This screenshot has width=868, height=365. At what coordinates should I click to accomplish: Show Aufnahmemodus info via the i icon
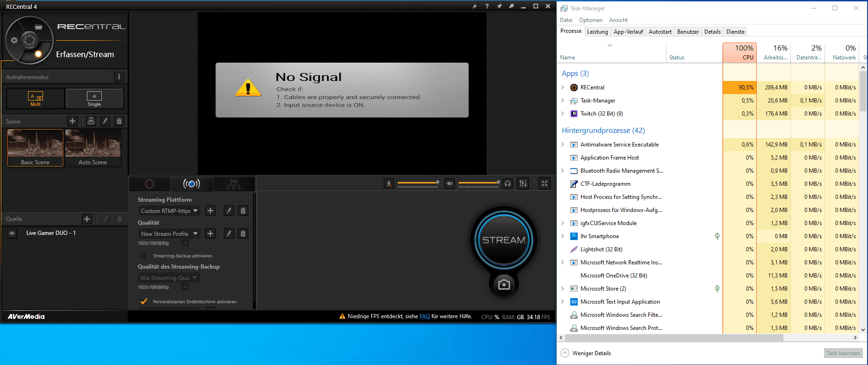tap(119, 77)
